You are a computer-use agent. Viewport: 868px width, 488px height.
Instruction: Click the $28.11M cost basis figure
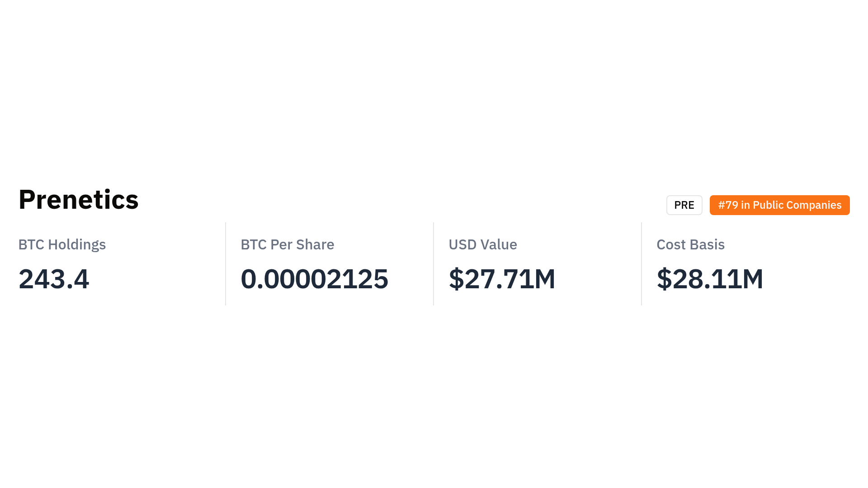click(710, 279)
